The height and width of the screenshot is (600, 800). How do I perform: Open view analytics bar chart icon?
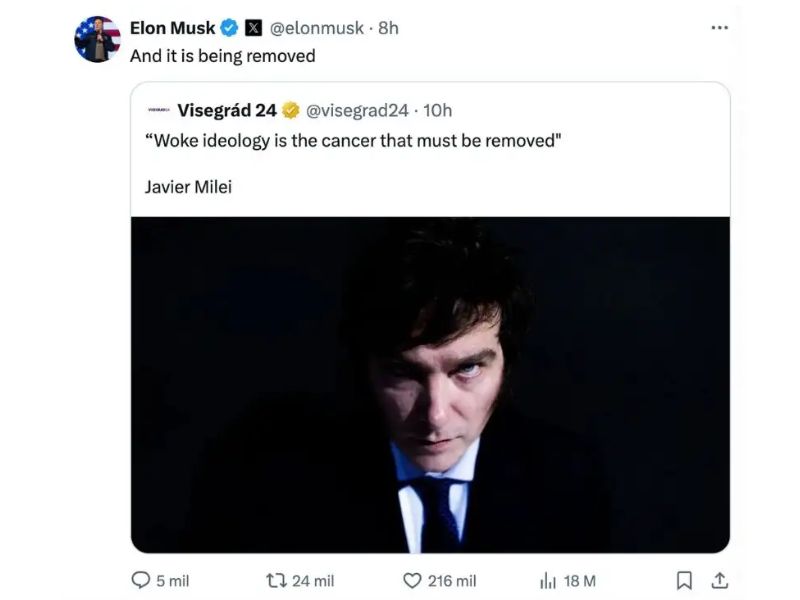click(x=547, y=580)
